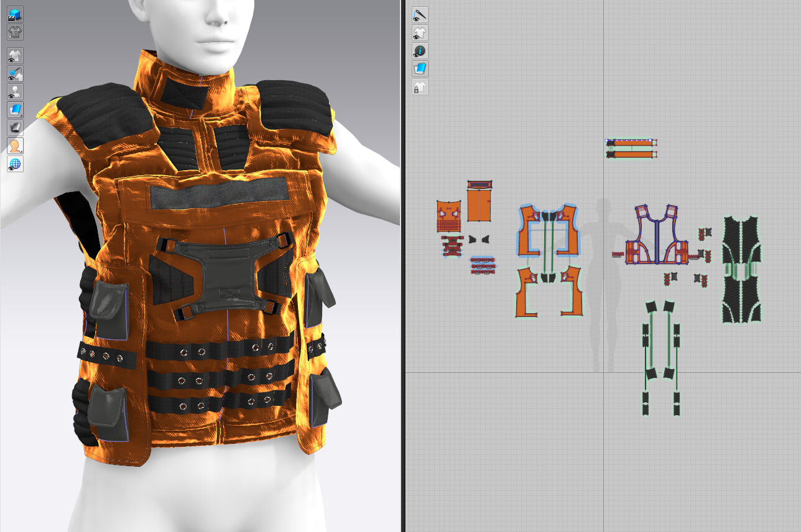This screenshot has height=532, width=801.
Task: Toggle sewing line visibility in the 2D window
Action: click(x=420, y=14)
